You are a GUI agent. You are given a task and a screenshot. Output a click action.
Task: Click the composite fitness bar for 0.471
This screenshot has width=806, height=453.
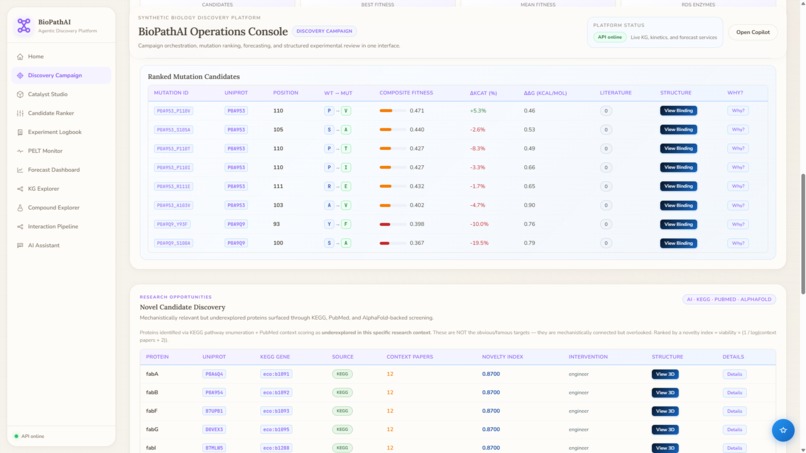[x=392, y=111]
